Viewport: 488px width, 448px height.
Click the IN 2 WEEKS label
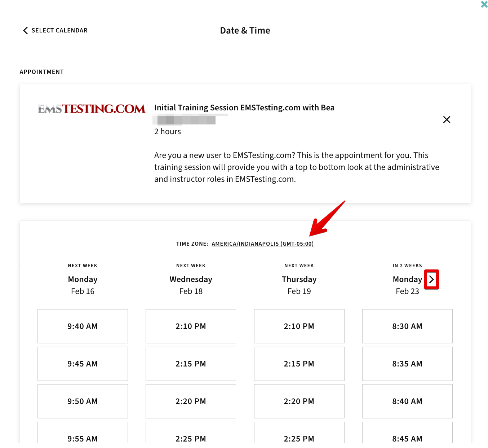coord(407,265)
